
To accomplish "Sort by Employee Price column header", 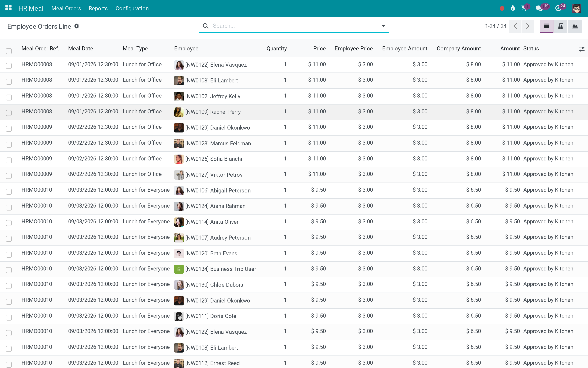I will [354, 48].
